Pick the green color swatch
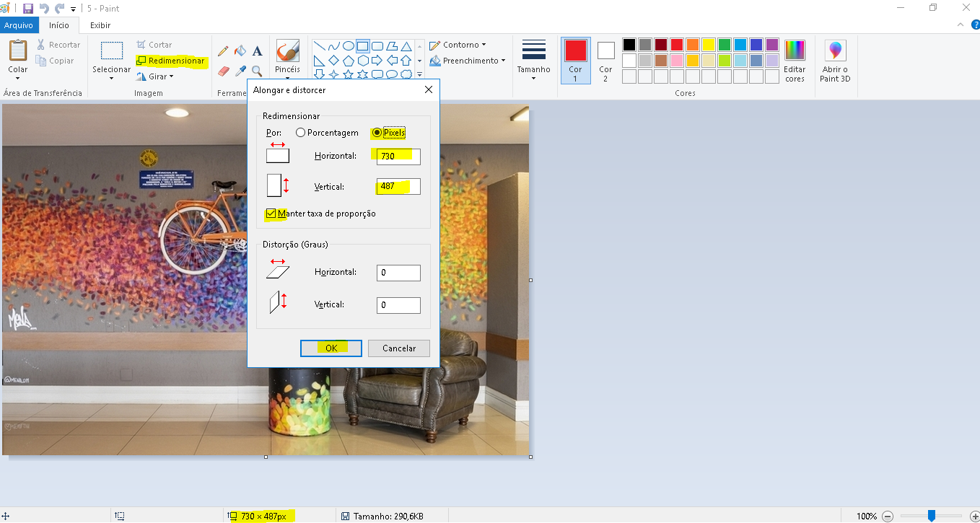 725,44
